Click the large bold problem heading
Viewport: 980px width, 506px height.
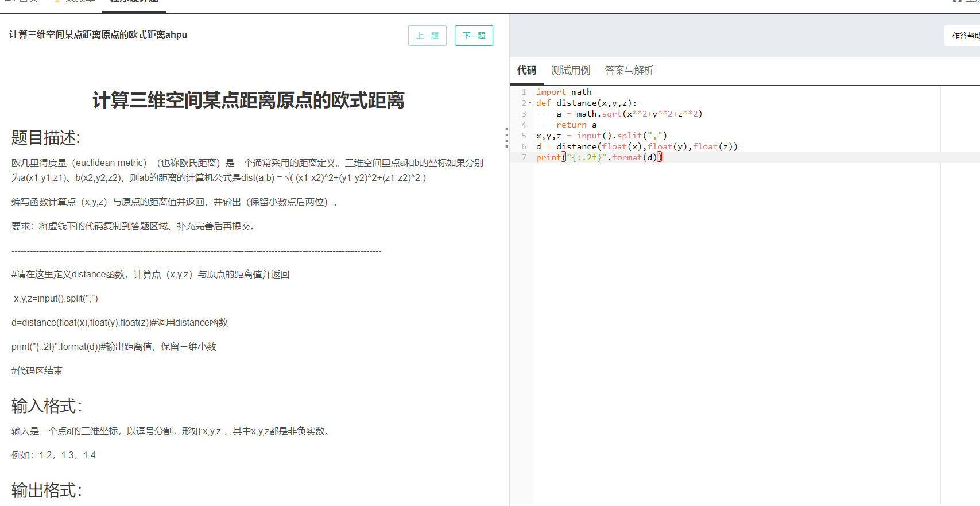pyautogui.click(x=249, y=101)
